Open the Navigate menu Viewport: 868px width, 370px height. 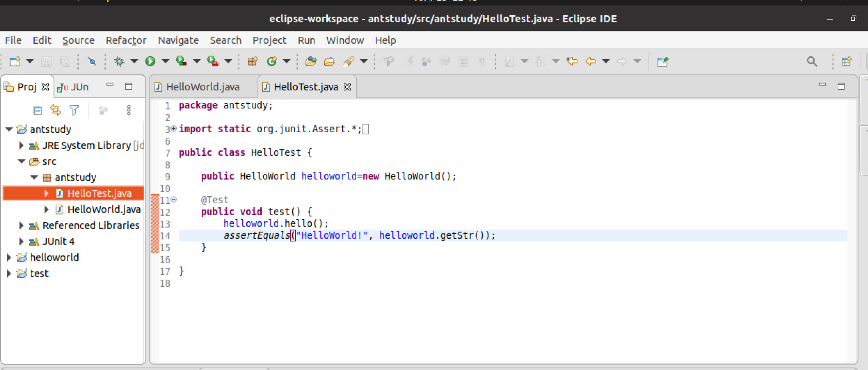178,40
